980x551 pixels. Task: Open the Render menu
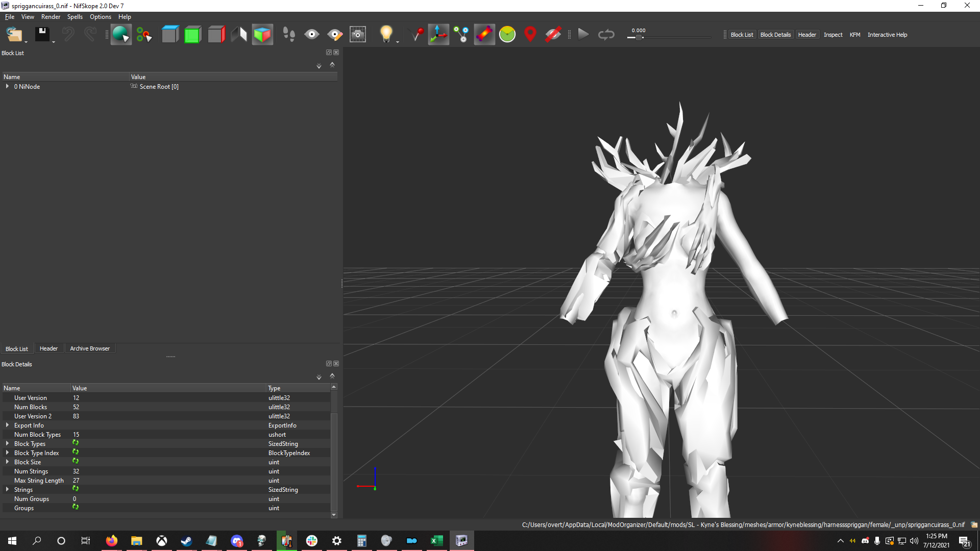pyautogui.click(x=51, y=17)
